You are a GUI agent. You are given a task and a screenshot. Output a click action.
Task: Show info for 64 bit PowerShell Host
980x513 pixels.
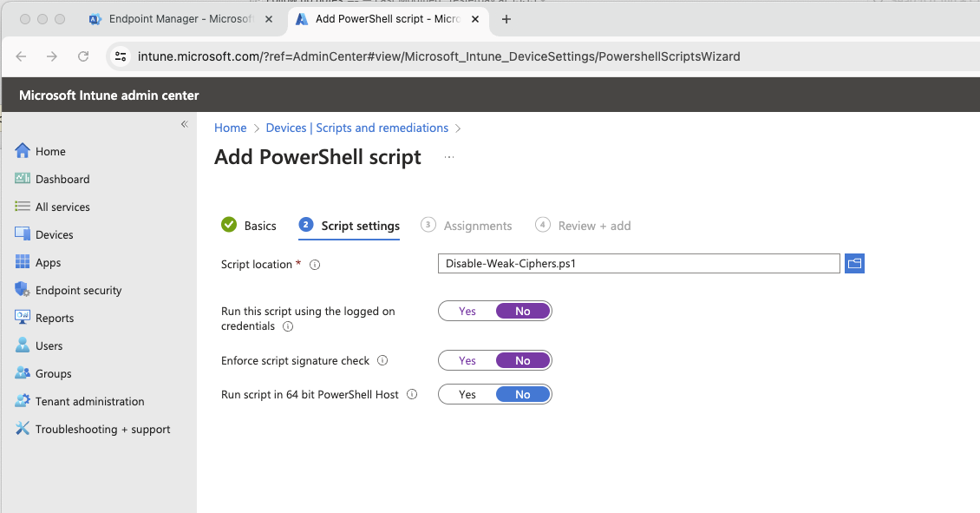[412, 394]
